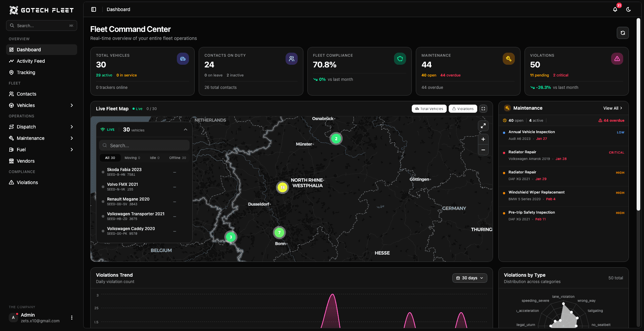Screen dimensions: 644x331
Task: Open Radiator Repair for DAF XG Jan 29
Action: (x=563, y=176)
